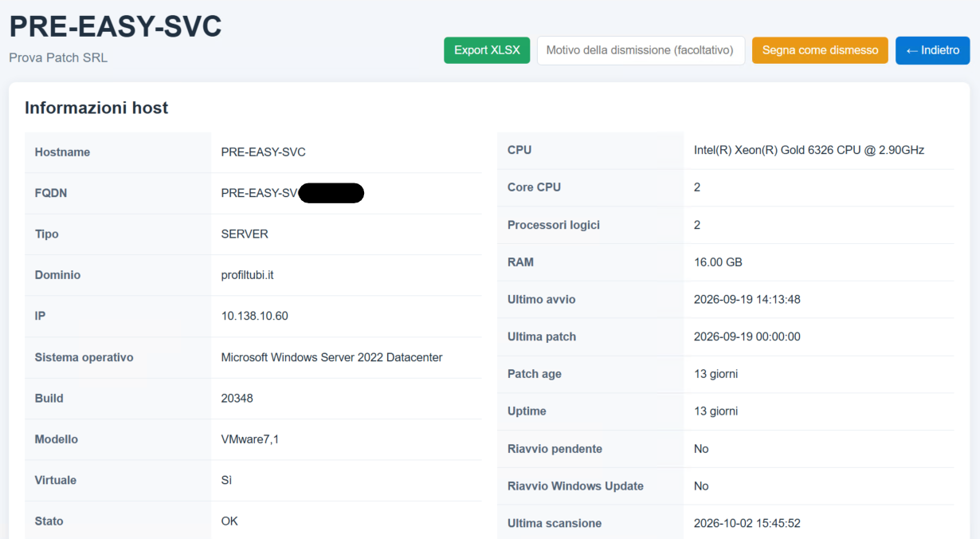Click the Prova Patch SRL subtitle
The width and height of the screenshot is (980, 539).
pos(58,57)
